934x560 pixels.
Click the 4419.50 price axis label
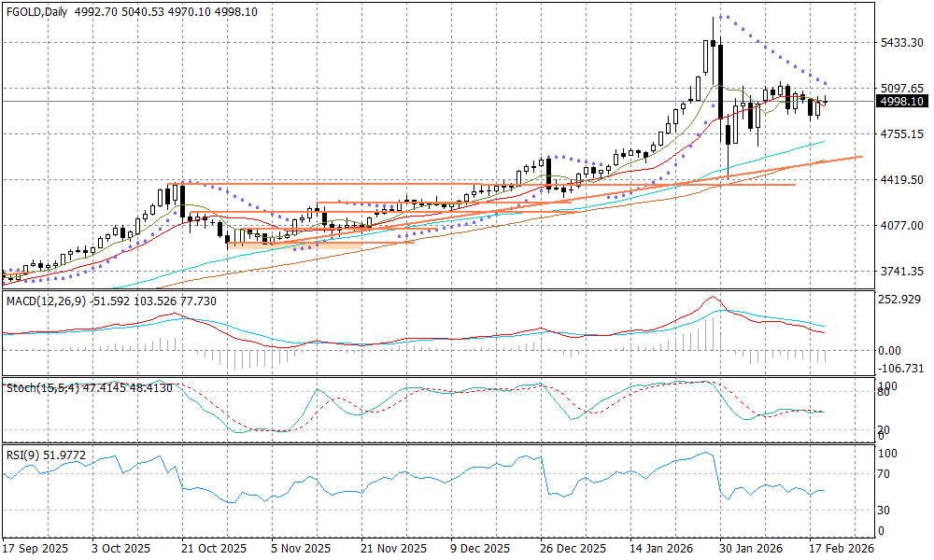[901, 179]
